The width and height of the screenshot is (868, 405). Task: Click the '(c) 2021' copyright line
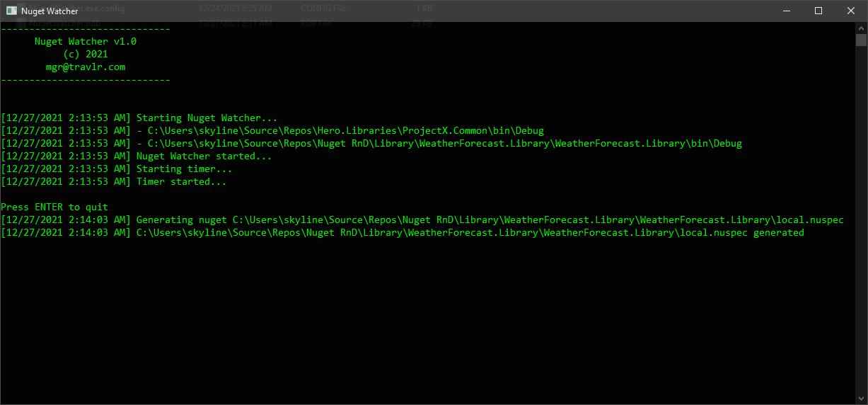(86, 55)
